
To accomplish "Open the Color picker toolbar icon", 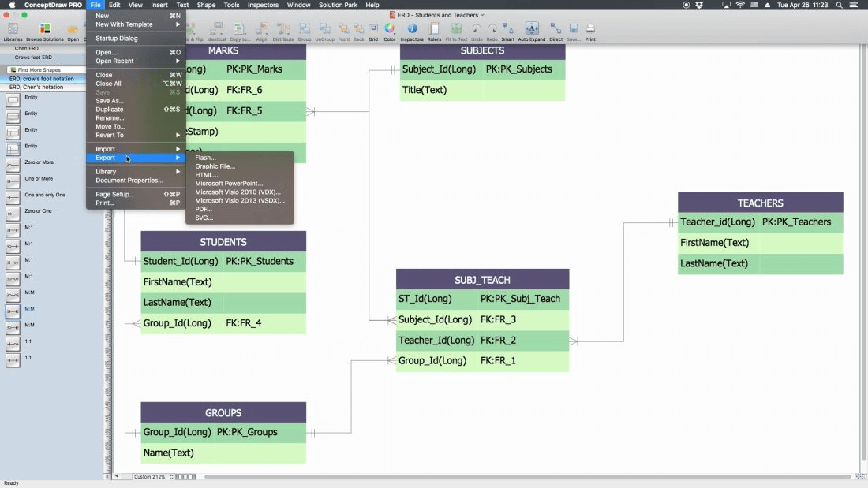I will pos(390,32).
